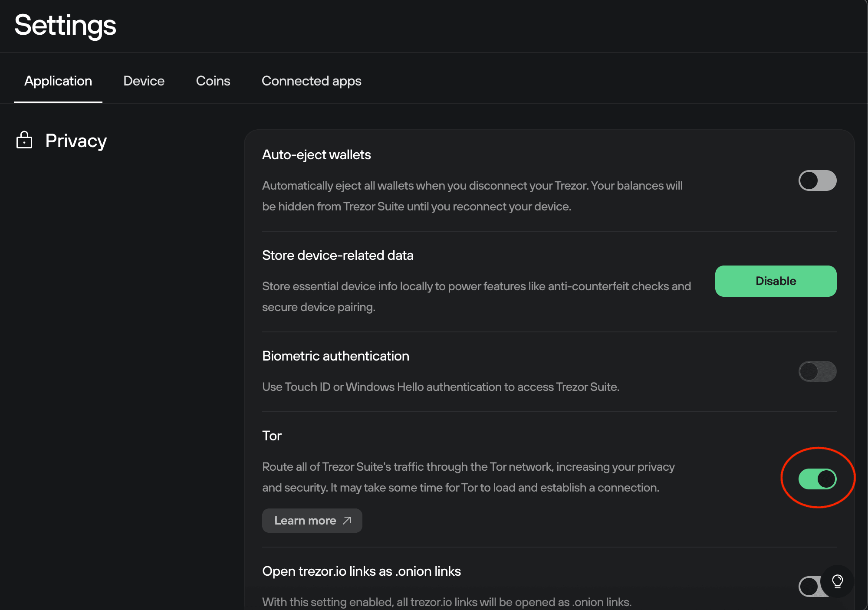Open the Coins settings tab
This screenshot has height=610, width=868.
click(213, 81)
